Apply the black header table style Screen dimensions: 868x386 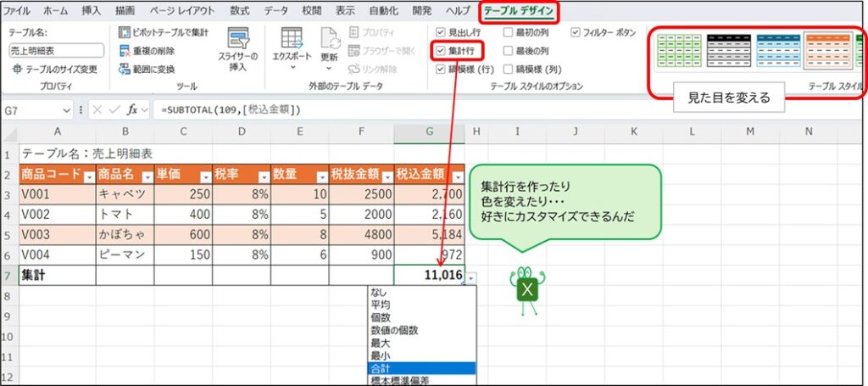point(729,50)
